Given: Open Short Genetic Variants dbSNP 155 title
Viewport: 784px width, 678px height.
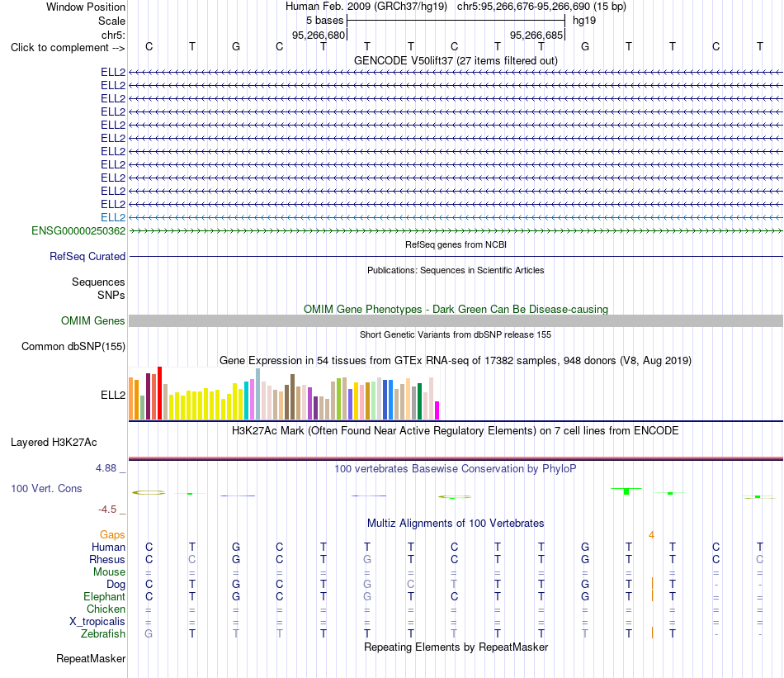Looking at the screenshot, I should click(x=456, y=334).
